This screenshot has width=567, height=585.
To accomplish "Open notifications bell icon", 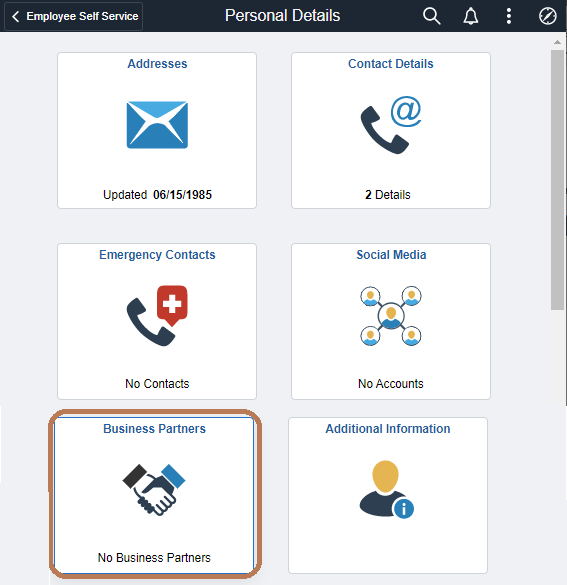I will click(x=471, y=16).
